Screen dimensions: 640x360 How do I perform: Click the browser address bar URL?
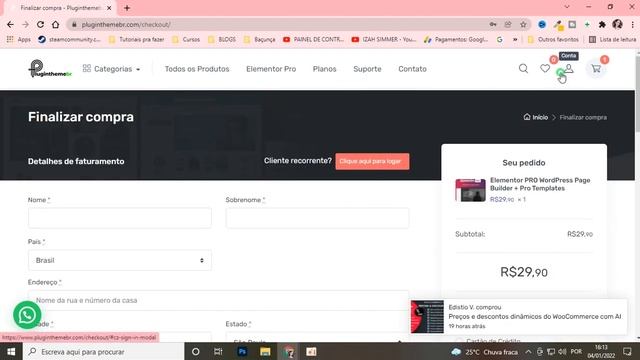[x=126, y=24]
